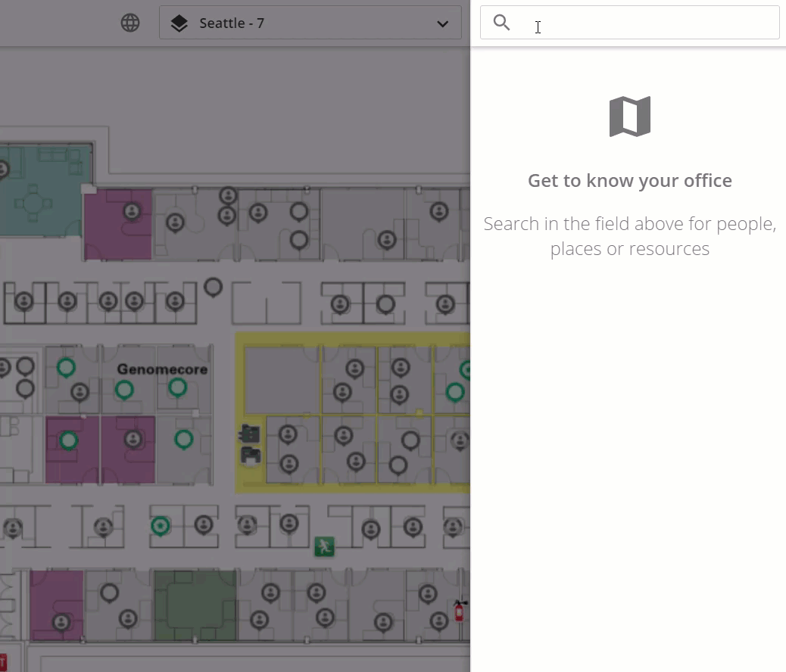Click the layers icon beside Seattle - 7

(x=179, y=23)
